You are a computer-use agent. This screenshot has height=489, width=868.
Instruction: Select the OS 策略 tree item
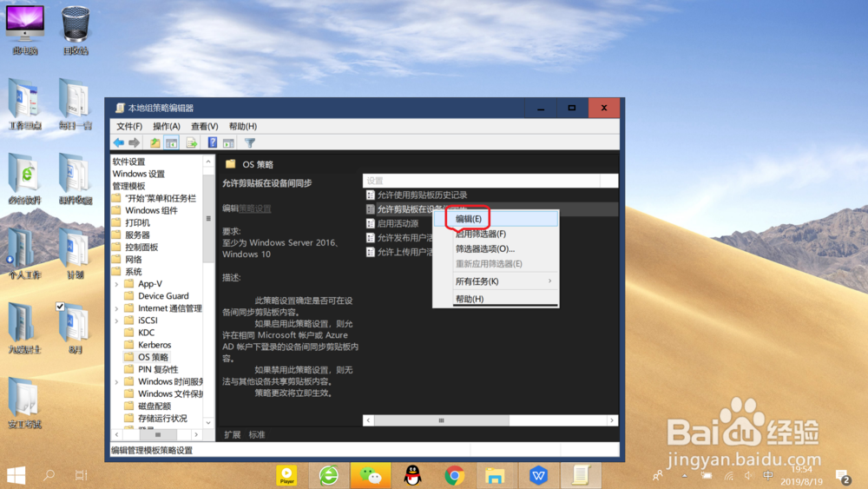(154, 357)
